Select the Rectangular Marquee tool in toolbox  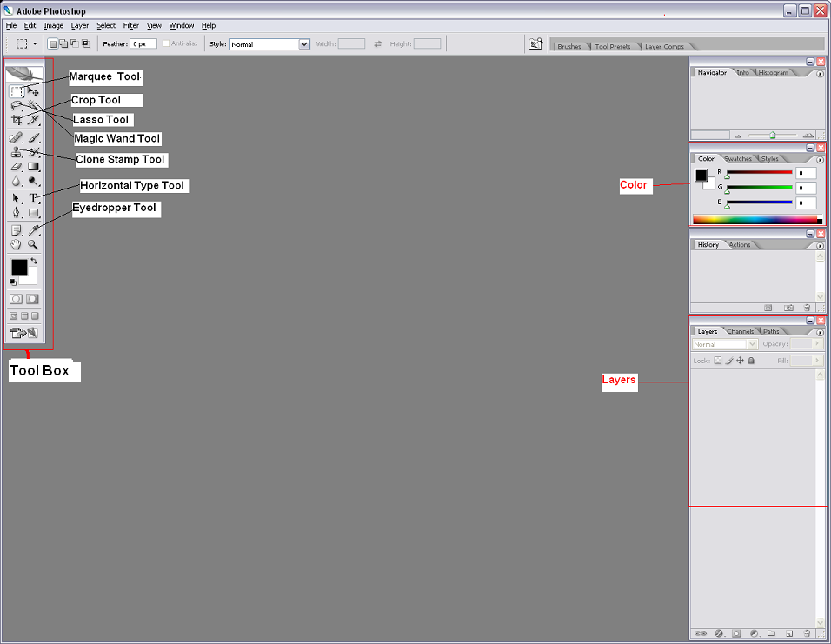[x=17, y=92]
